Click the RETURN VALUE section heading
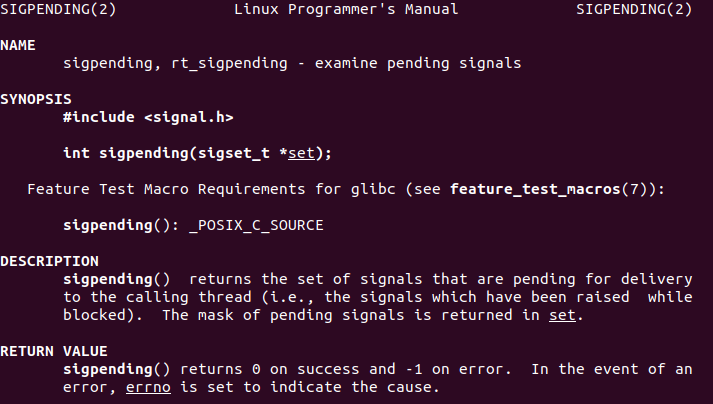 (54, 352)
